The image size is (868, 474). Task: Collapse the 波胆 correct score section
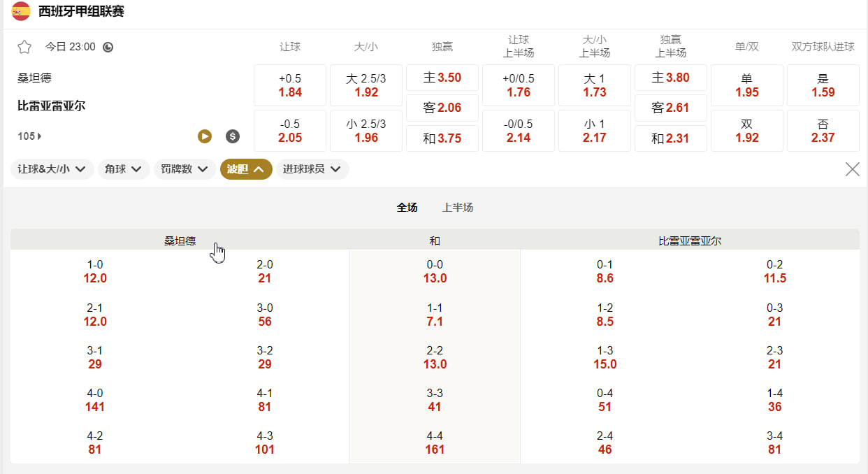click(x=246, y=169)
